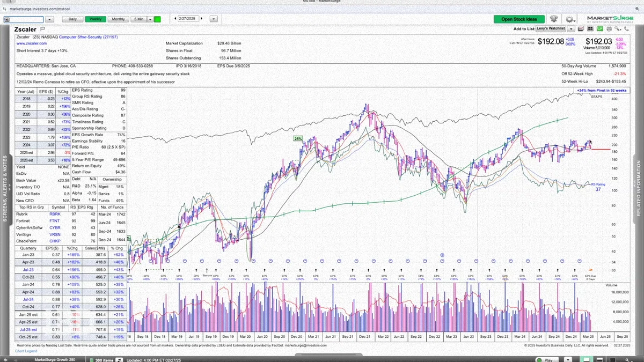
Task: Click the green chart icon in toolbar
Action: click(x=600, y=28)
